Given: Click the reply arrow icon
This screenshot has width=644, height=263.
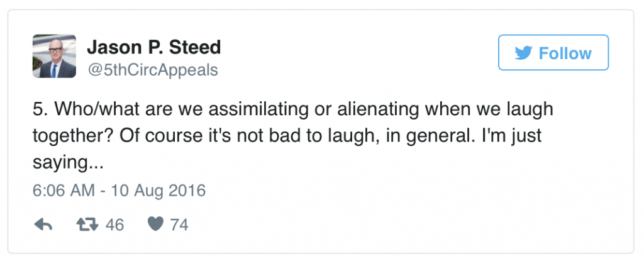Looking at the screenshot, I should (x=43, y=225).
